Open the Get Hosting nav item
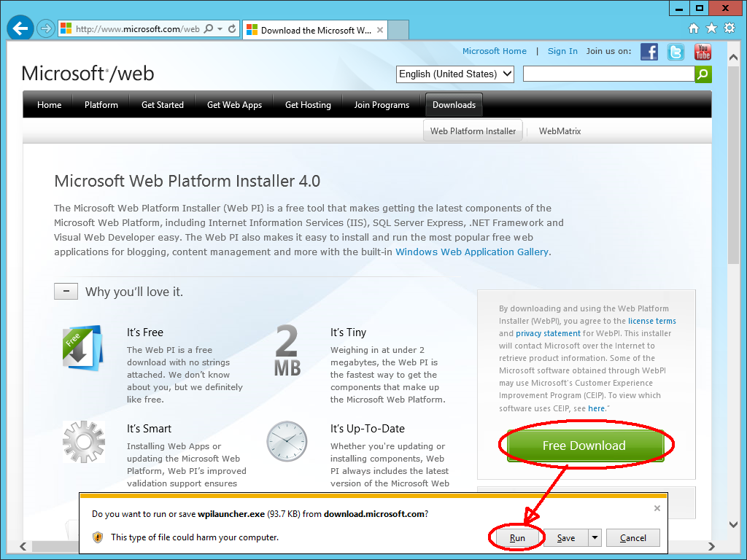 tap(308, 105)
